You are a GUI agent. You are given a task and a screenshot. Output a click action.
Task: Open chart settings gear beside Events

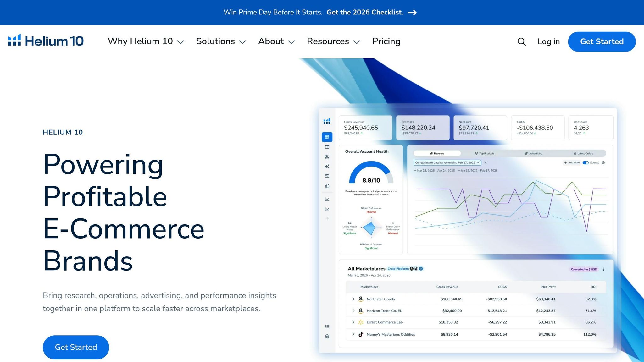603,163
